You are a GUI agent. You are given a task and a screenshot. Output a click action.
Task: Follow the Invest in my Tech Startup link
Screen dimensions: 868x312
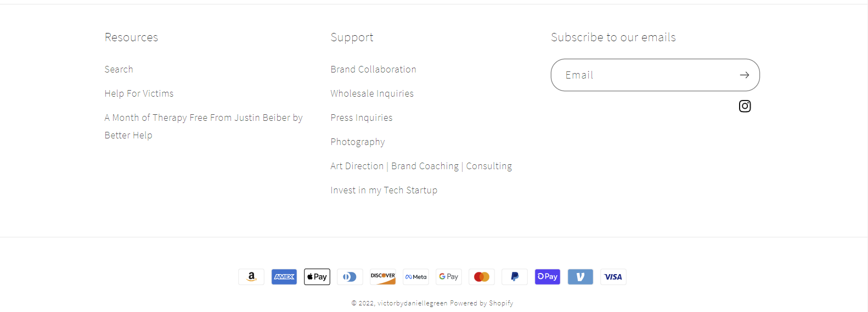click(384, 190)
